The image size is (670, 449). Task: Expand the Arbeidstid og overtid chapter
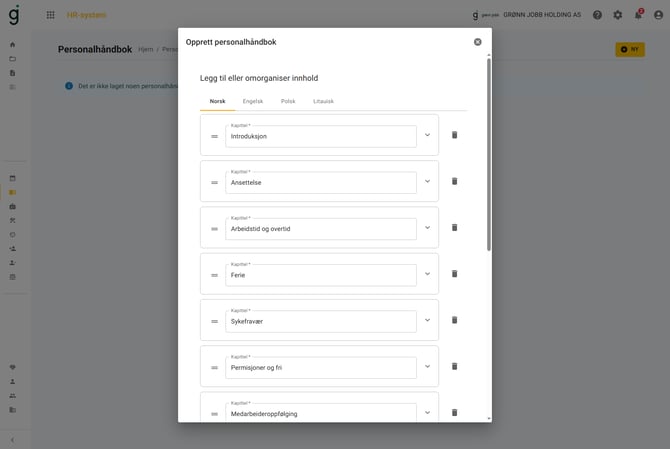click(x=427, y=228)
